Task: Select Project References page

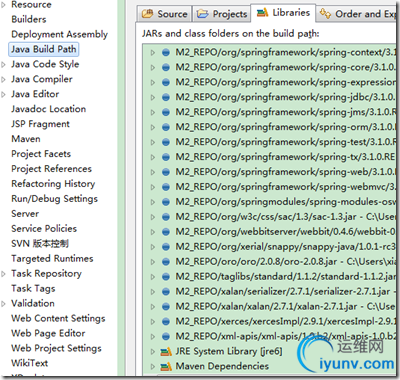Action: tap(51, 169)
